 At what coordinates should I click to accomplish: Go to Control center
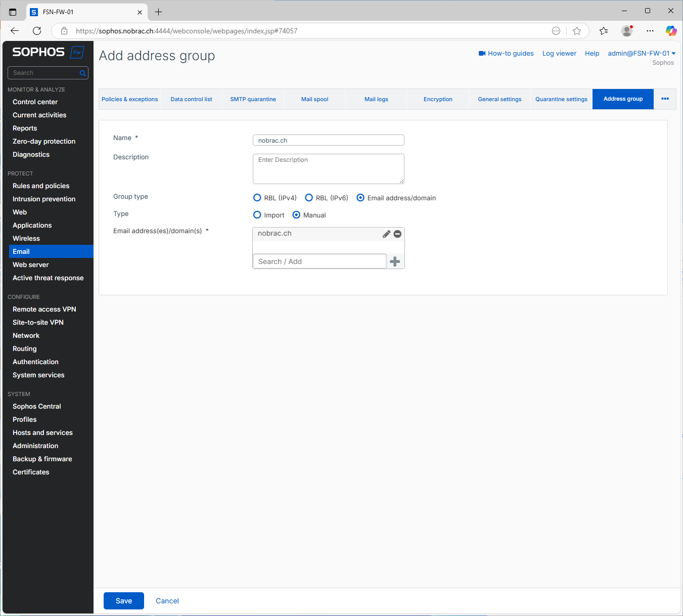tap(35, 102)
